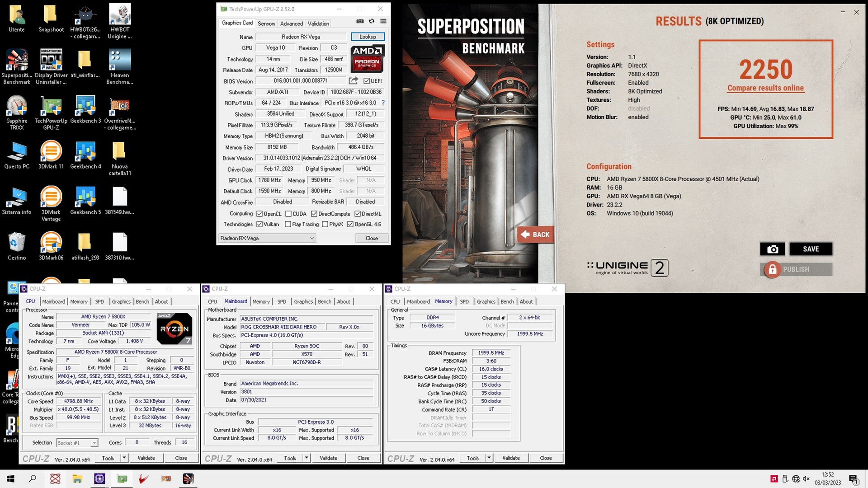The height and width of the screenshot is (488, 868).
Task: Launch Geekbench 3 desktop shortcut
Action: pyautogui.click(x=85, y=109)
